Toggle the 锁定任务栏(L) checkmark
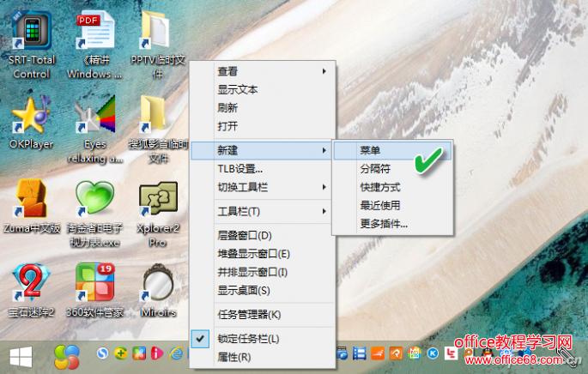Screen dimensions: 588x374 (200, 339)
